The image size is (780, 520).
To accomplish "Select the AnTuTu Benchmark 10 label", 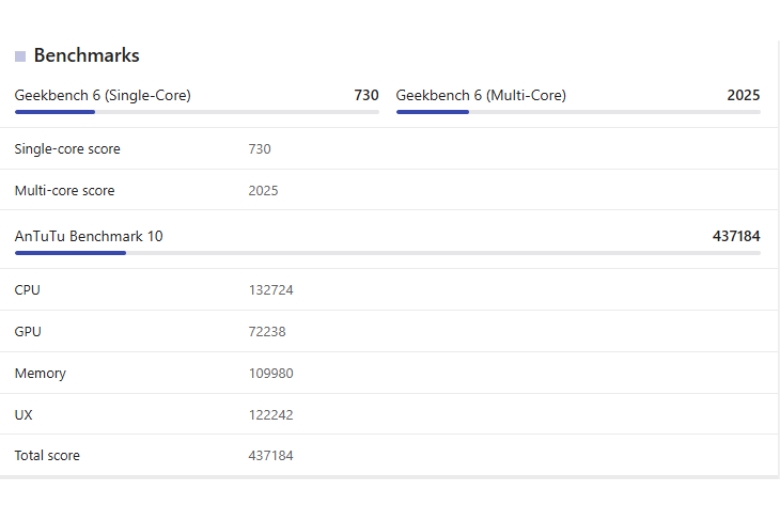I will click(x=89, y=236).
